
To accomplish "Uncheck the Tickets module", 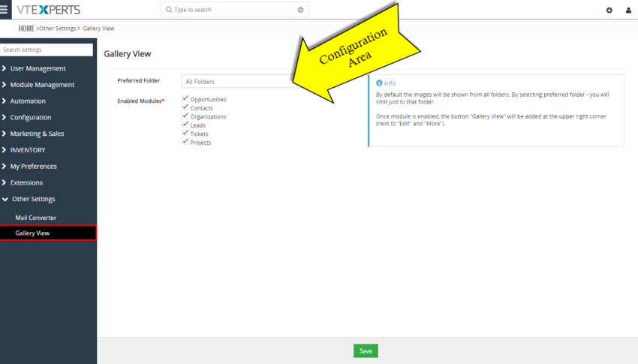I will click(185, 133).
